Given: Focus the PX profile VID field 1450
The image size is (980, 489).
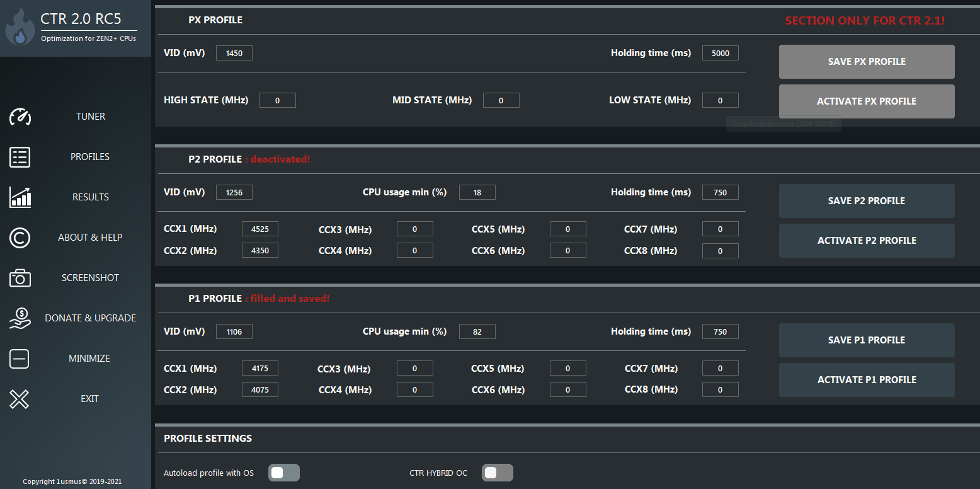Looking at the screenshot, I should (x=234, y=54).
